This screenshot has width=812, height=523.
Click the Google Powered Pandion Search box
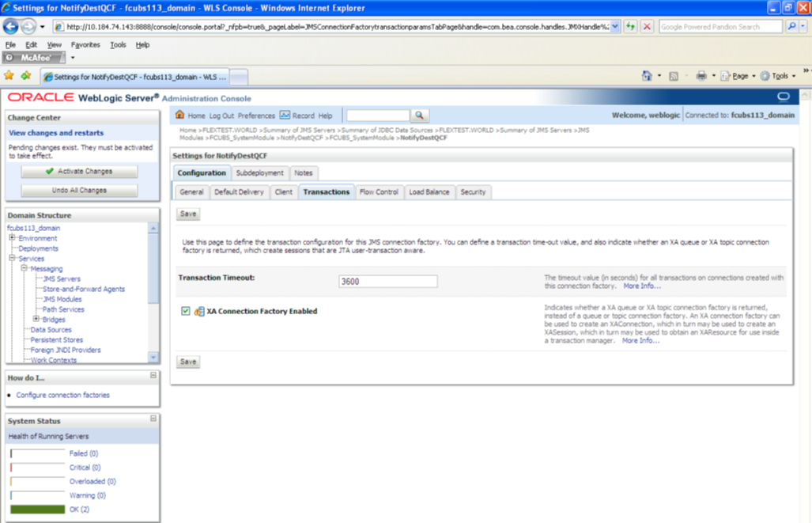point(720,26)
